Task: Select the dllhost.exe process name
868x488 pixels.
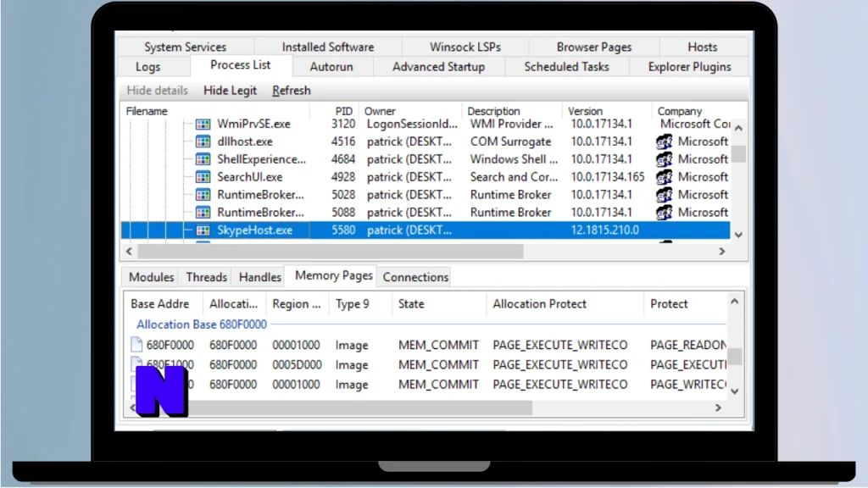Action: click(x=245, y=141)
